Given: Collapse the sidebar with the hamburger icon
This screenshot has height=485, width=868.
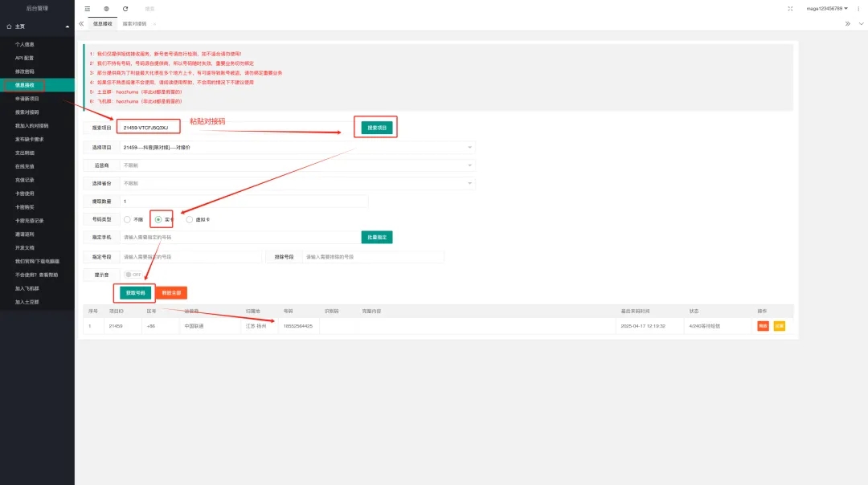Looking at the screenshot, I should (88, 8).
